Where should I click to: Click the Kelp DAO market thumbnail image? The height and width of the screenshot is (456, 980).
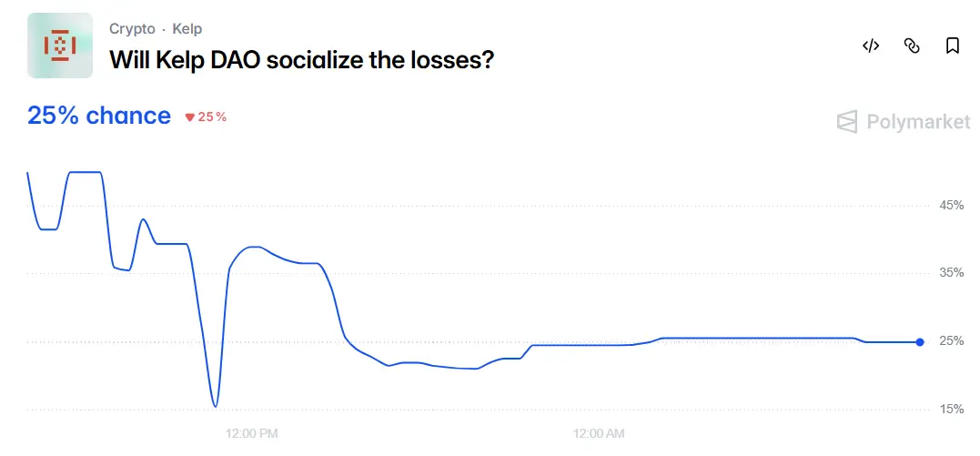point(60,46)
